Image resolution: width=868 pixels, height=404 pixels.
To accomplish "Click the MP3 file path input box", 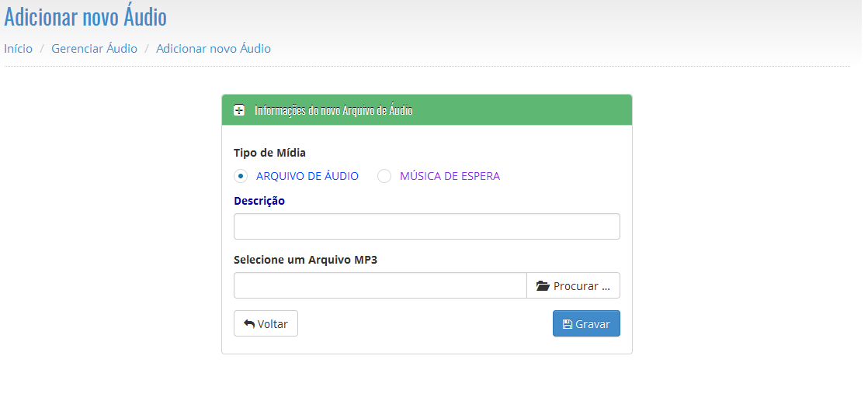I will [x=380, y=285].
